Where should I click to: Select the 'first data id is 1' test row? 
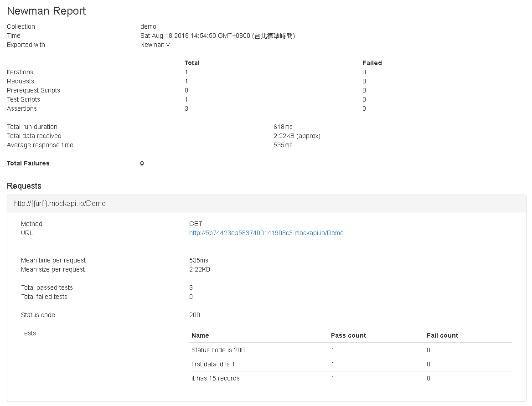[x=351, y=364]
